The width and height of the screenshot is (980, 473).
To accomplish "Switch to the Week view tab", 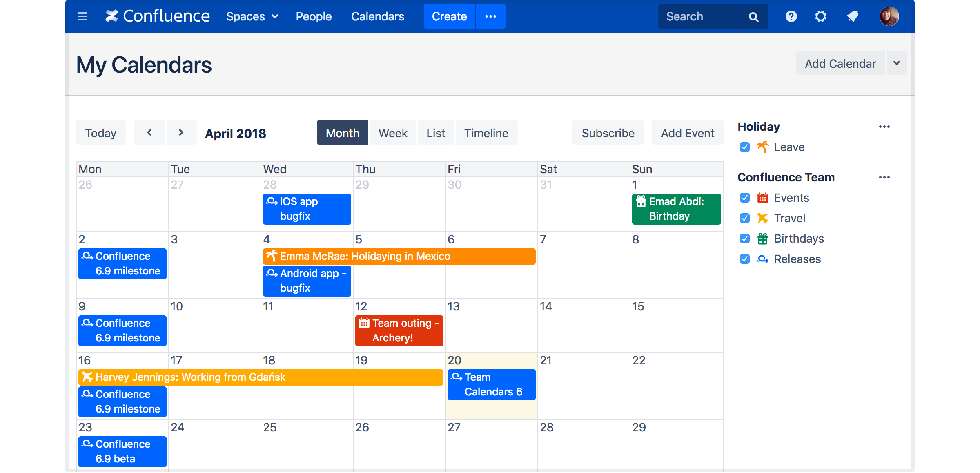I will (x=392, y=133).
